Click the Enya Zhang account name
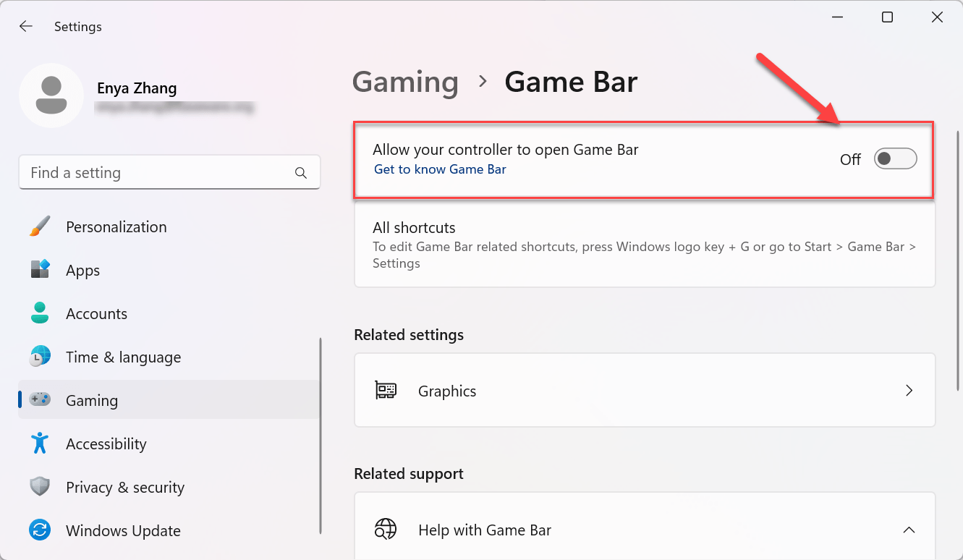 (x=137, y=88)
